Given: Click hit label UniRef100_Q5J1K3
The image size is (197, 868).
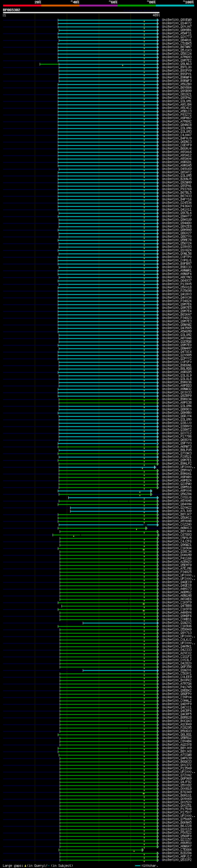Looking at the screenshot, I should [177, 50].
